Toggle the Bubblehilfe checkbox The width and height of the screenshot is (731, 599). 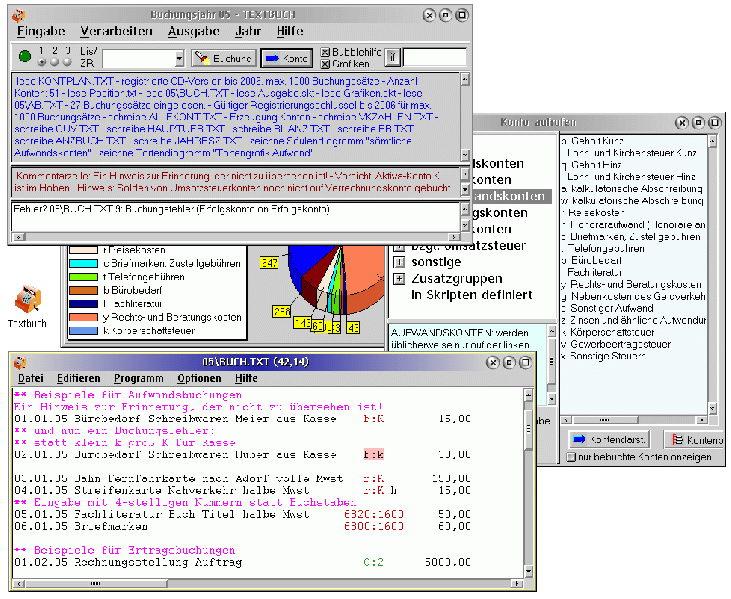pos(325,52)
